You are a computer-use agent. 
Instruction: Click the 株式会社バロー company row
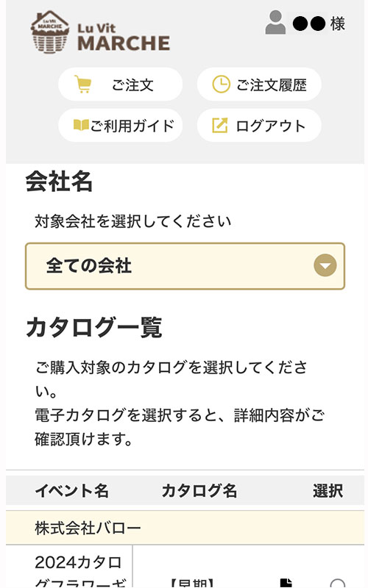(x=185, y=528)
